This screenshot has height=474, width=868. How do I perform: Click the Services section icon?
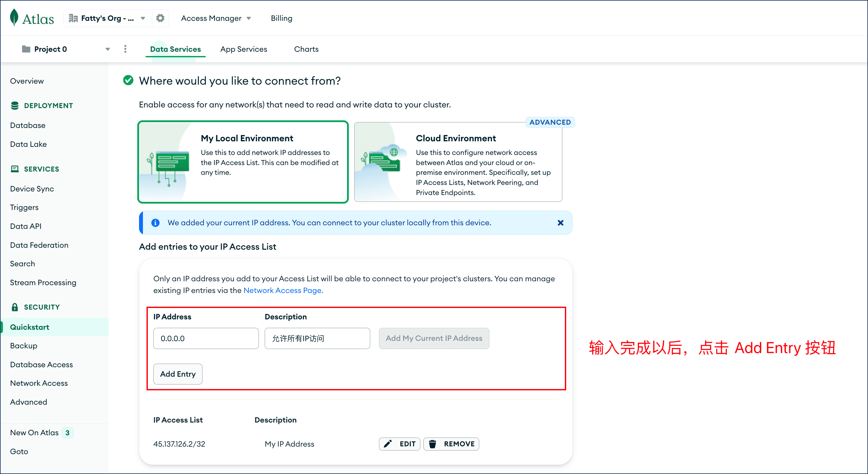[x=15, y=169]
